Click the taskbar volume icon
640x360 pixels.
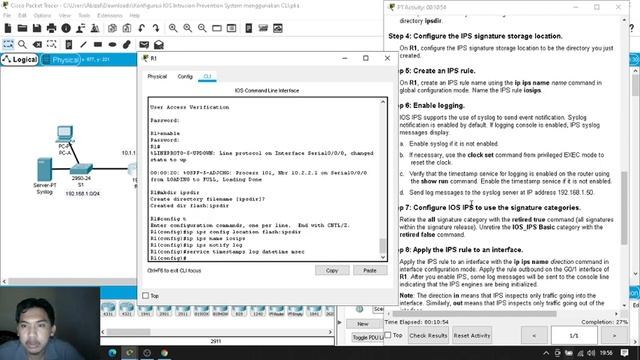pos(591,353)
